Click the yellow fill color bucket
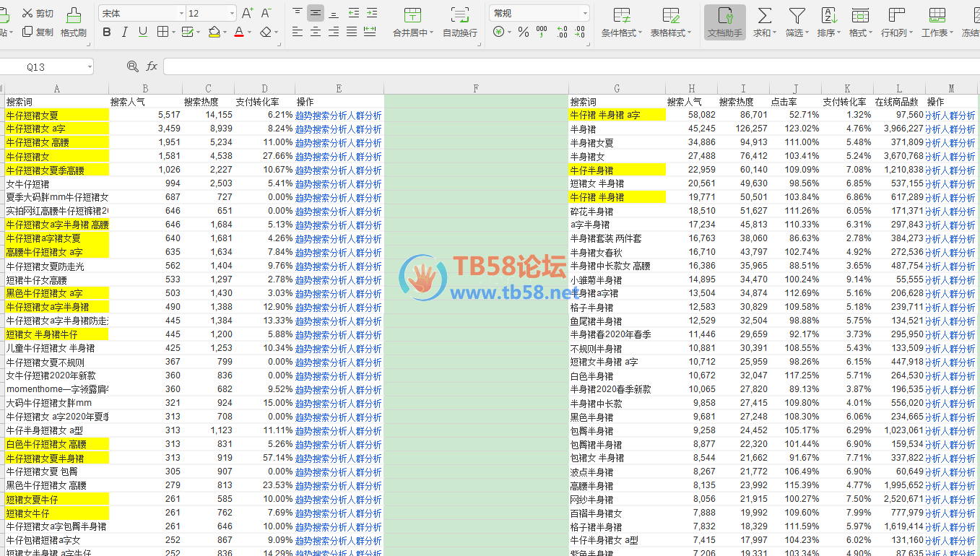Screen dimensions: 980x556 (214, 32)
